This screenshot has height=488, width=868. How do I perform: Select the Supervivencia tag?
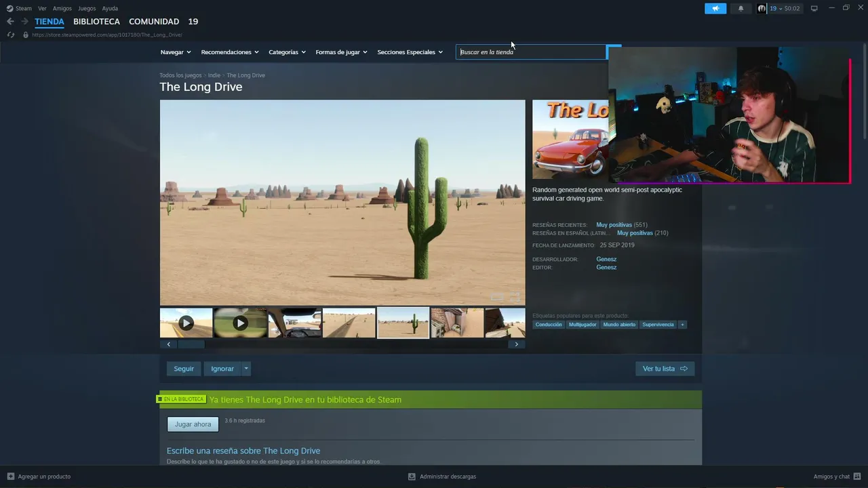click(x=658, y=325)
